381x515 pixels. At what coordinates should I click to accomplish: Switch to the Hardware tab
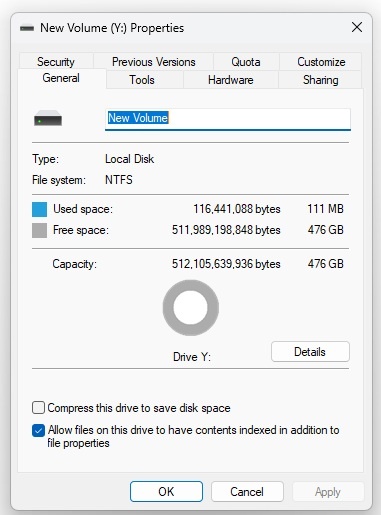point(231,80)
